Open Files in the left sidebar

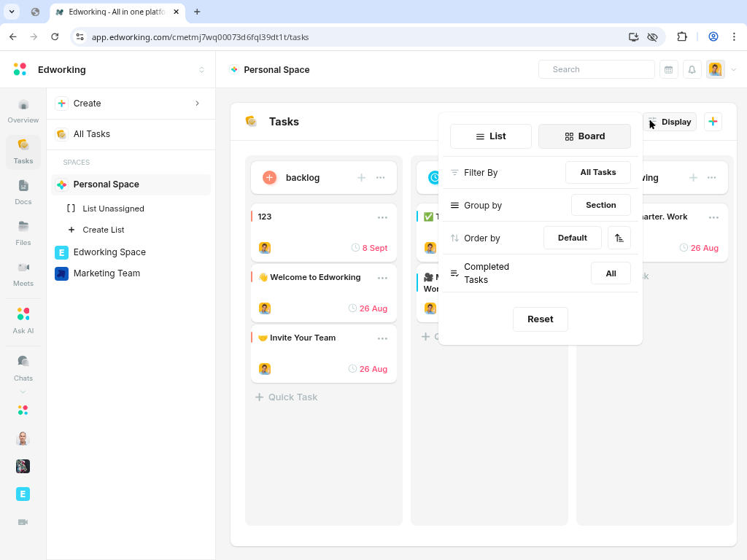[x=23, y=233]
